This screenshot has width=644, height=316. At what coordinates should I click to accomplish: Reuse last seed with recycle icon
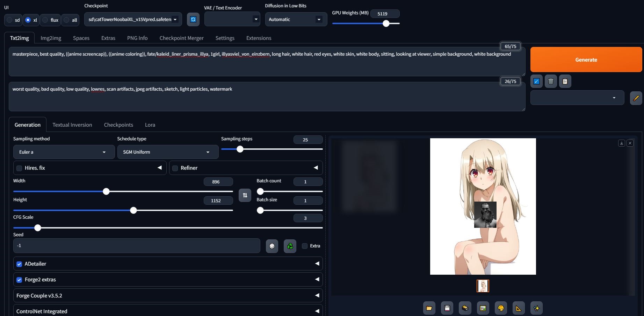290,246
